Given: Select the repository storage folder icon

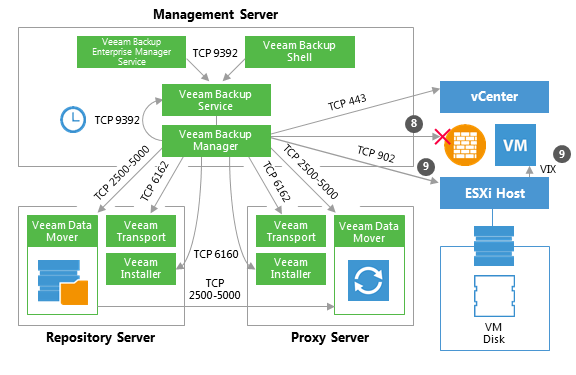Looking at the screenshot, I should (63, 282).
